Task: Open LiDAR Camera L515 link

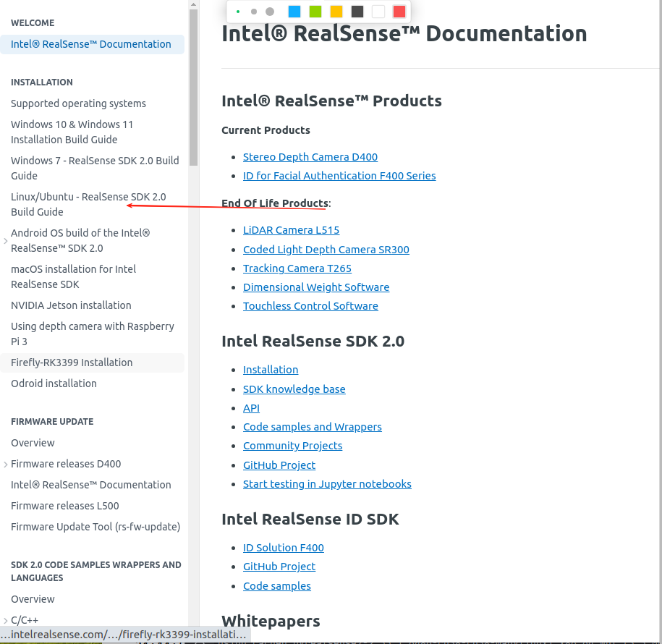Action: (x=292, y=230)
